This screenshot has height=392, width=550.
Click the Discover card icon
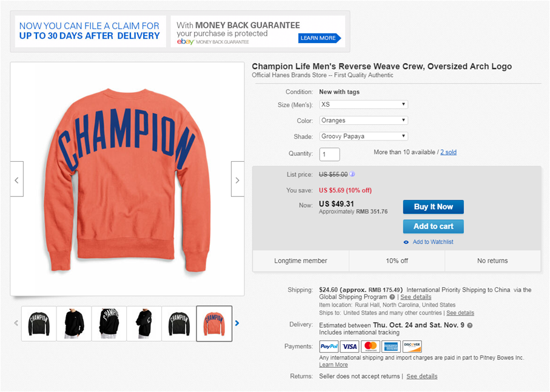pos(412,347)
